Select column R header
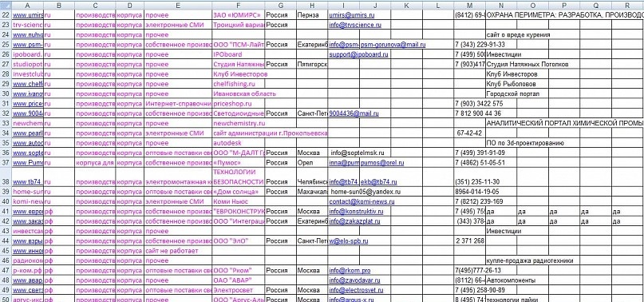This screenshot has height=302, width=644. [x=627, y=6]
